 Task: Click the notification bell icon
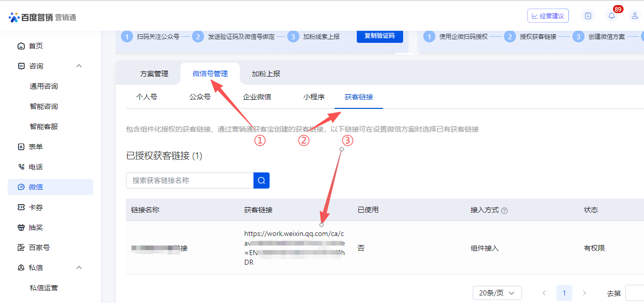(611, 16)
